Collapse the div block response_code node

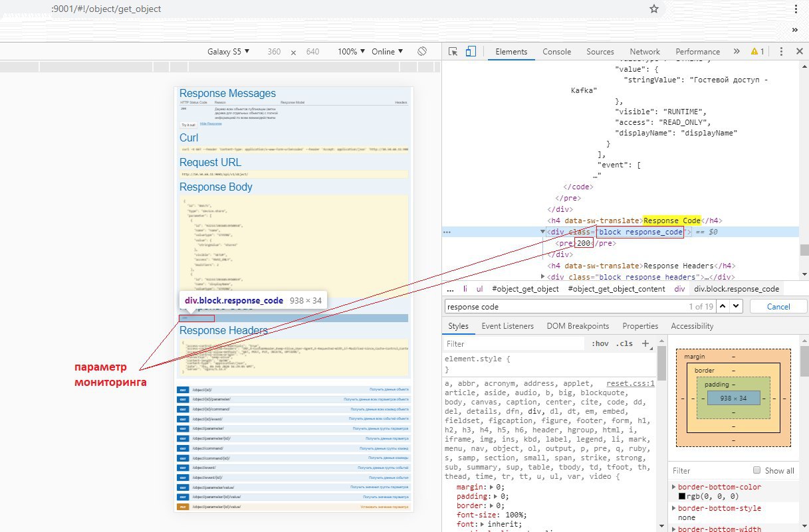tap(543, 232)
